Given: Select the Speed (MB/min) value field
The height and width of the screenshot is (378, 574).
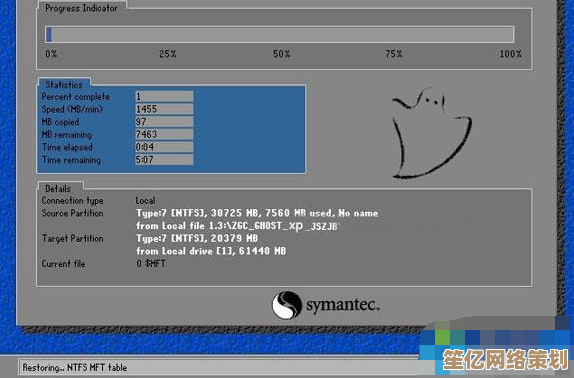Looking at the screenshot, I should click(x=164, y=109).
